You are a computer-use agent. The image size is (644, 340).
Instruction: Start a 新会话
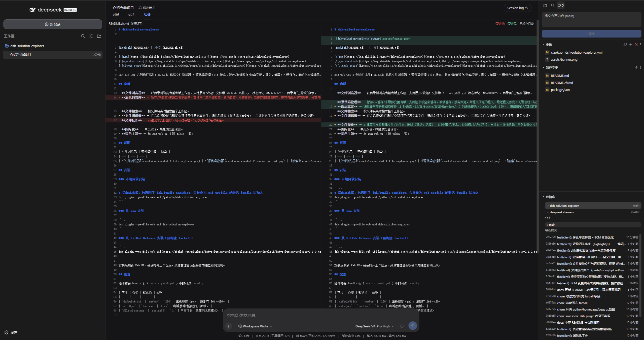click(53, 24)
